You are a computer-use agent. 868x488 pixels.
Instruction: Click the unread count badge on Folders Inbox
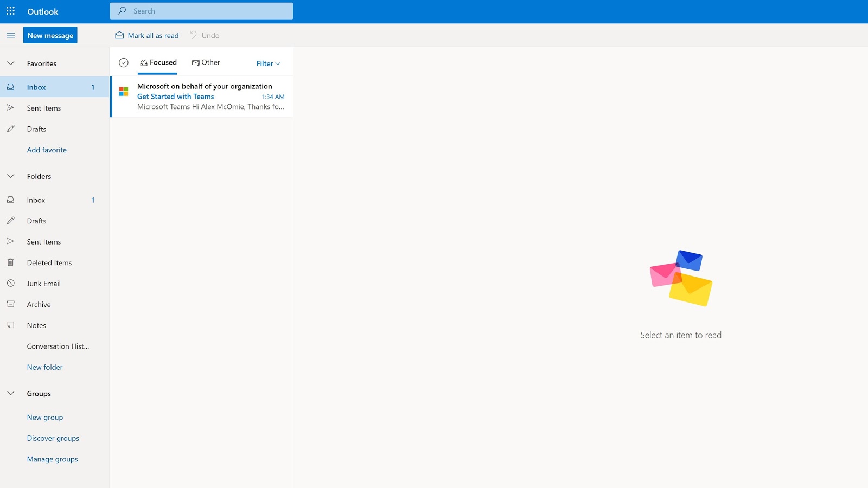click(x=93, y=200)
